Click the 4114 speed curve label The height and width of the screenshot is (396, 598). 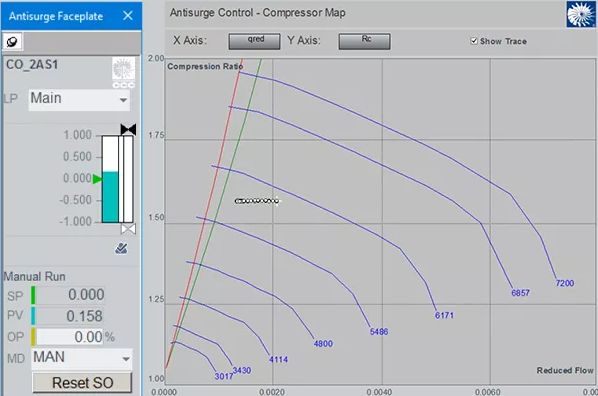click(x=278, y=360)
